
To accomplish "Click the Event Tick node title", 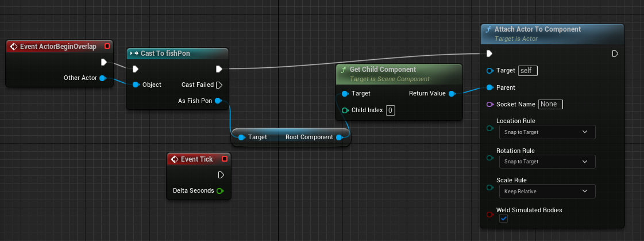I will coord(196,159).
